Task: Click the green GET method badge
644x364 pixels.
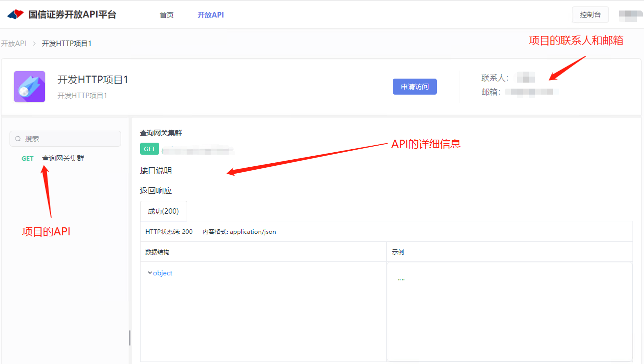Action: point(150,149)
